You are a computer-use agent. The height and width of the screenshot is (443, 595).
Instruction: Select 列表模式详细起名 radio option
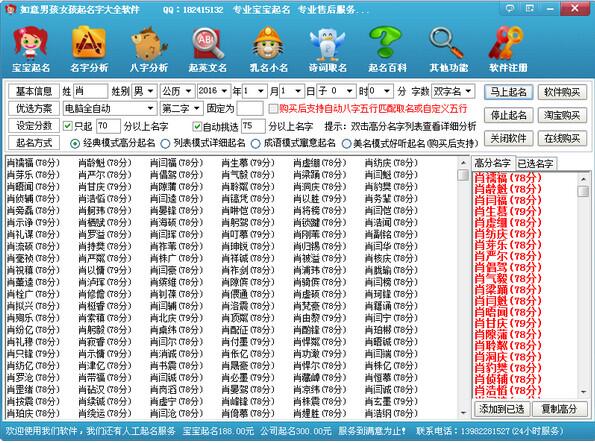(x=165, y=144)
